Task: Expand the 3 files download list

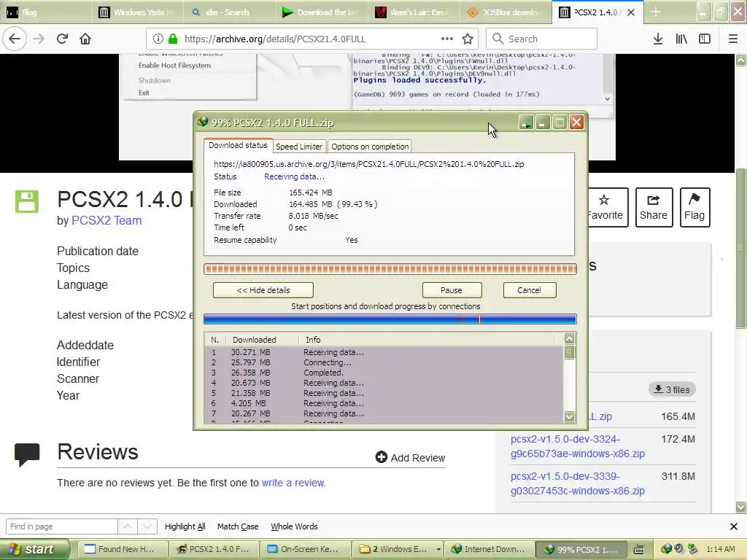Action: tap(672, 389)
